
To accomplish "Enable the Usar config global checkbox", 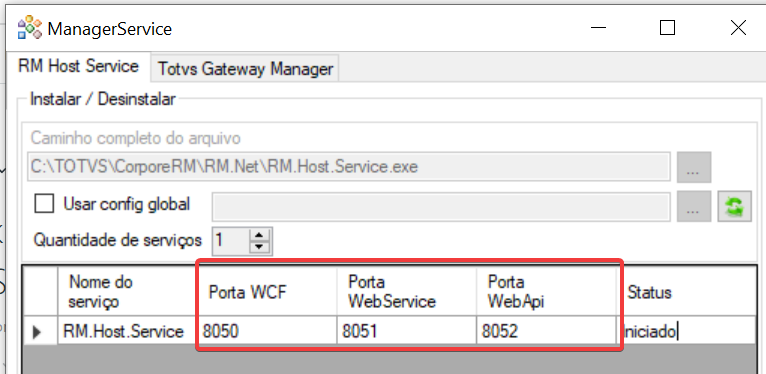I will [x=44, y=204].
